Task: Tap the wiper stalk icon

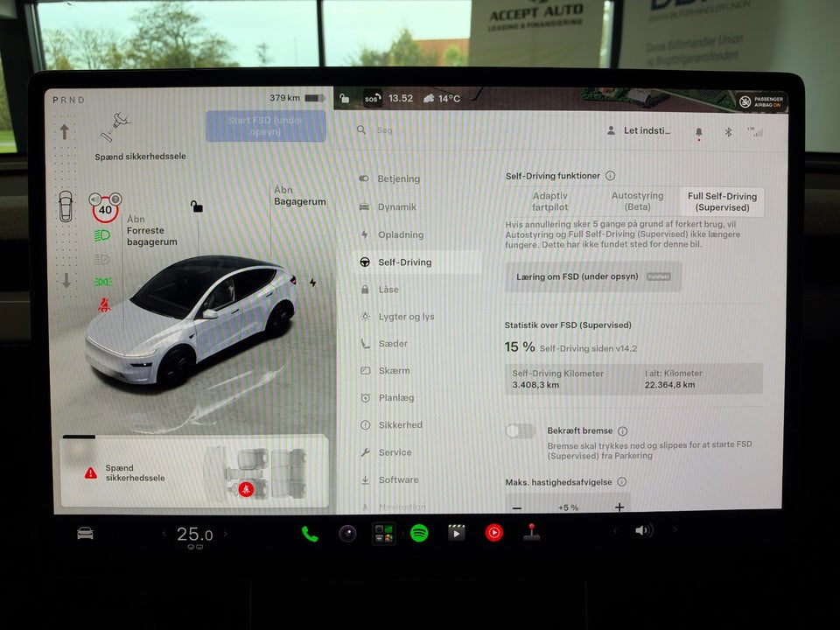Action: point(115,126)
